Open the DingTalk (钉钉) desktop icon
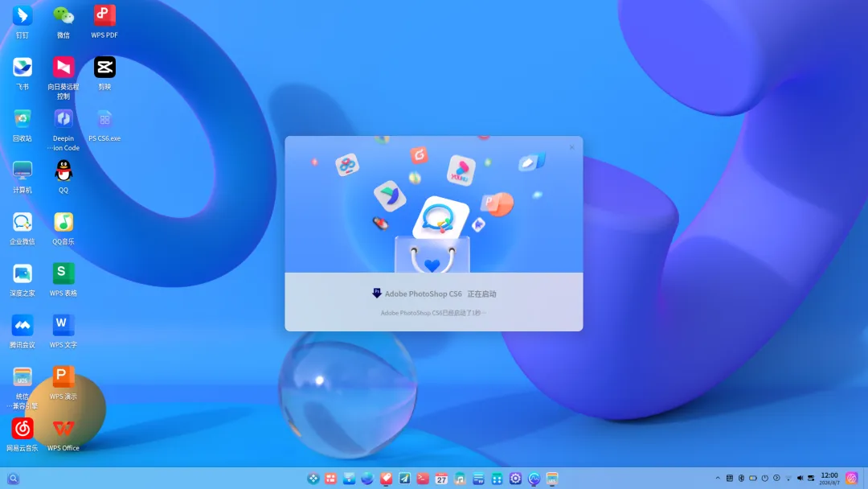The width and height of the screenshot is (868, 489). (23, 15)
